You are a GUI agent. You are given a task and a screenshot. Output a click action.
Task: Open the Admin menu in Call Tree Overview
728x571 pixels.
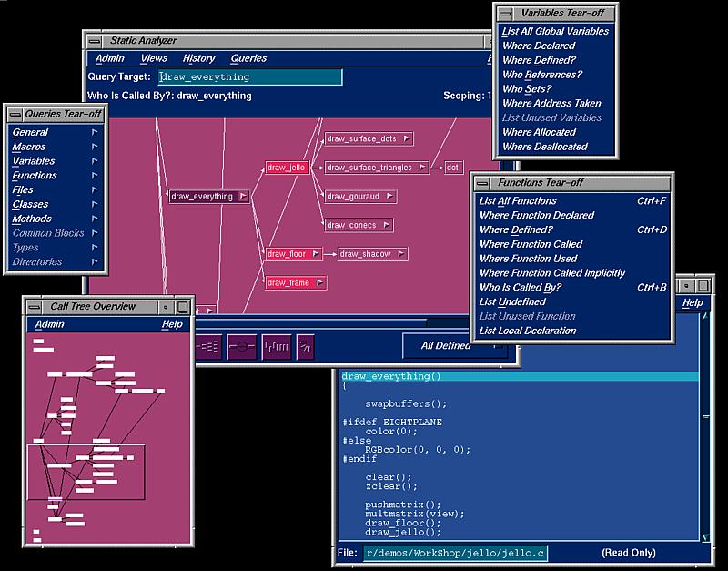49,324
